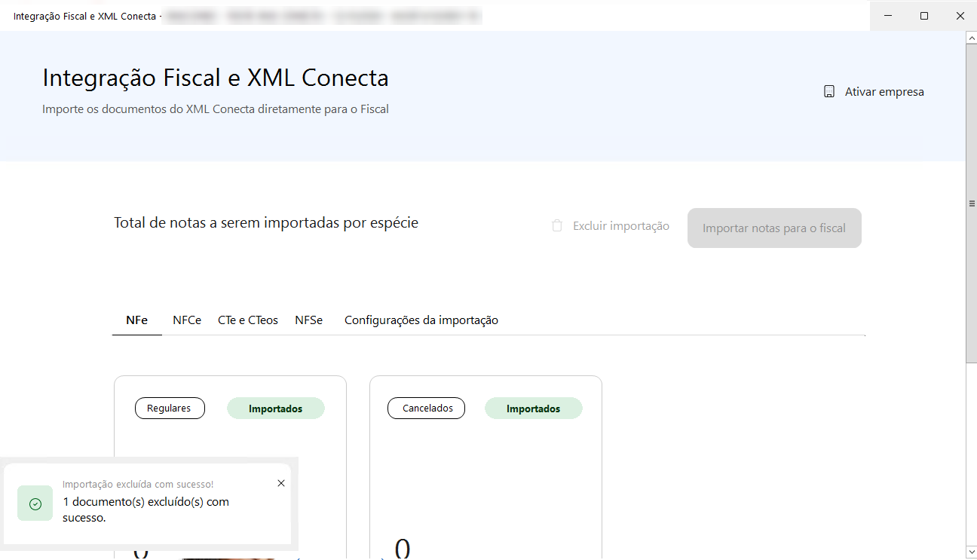
Task: Click the scrollbar down arrow
Action: pyautogui.click(x=971, y=552)
